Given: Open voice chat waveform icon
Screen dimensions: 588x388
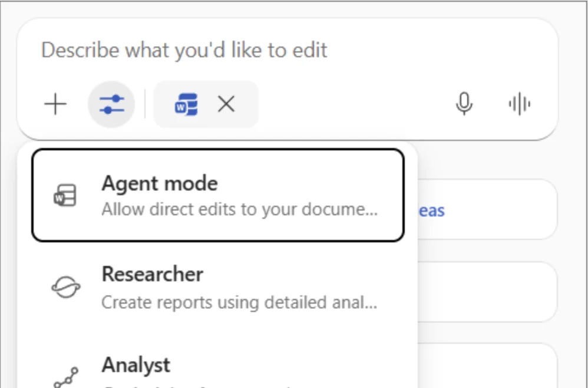Looking at the screenshot, I should tap(520, 104).
